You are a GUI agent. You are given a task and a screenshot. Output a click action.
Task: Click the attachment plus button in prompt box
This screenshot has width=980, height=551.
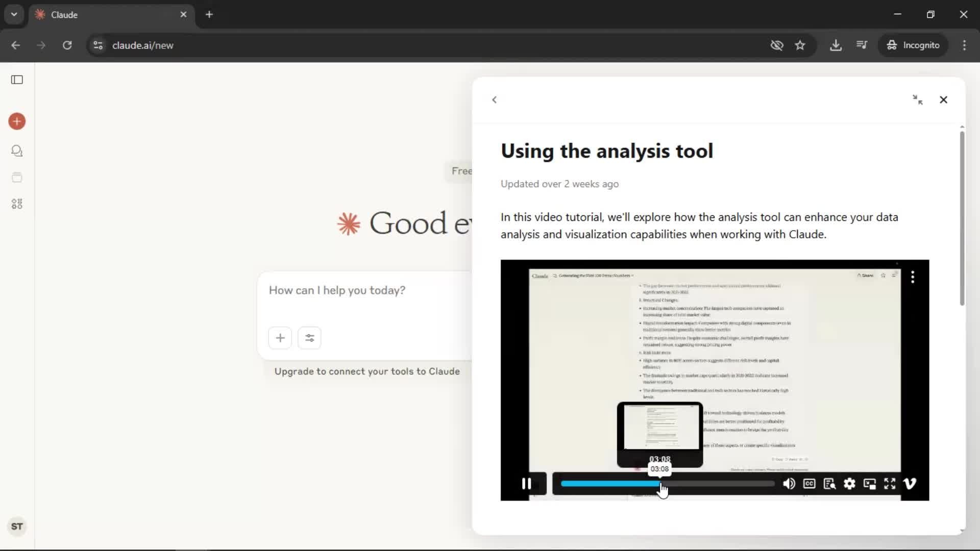point(280,338)
